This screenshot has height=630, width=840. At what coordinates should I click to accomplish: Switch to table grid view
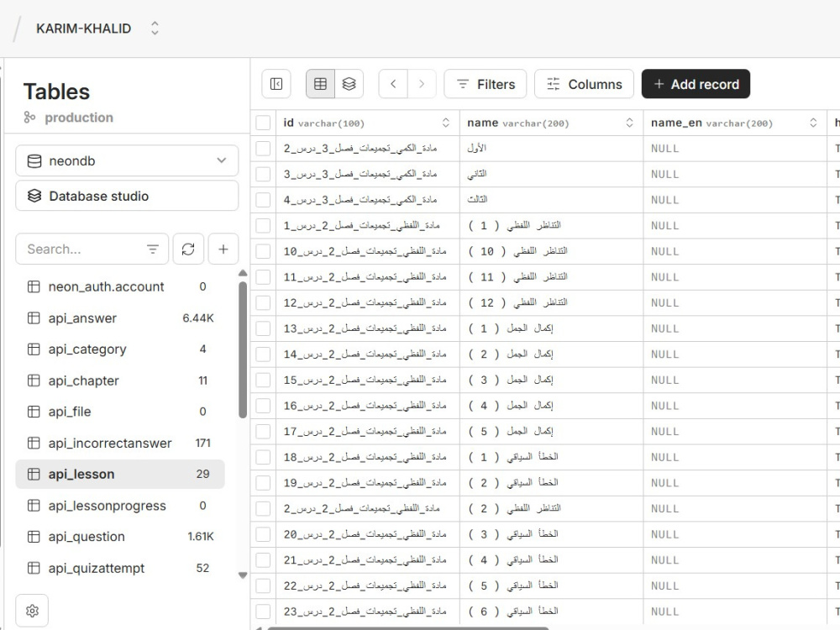pyautogui.click(x=320, y=84)
